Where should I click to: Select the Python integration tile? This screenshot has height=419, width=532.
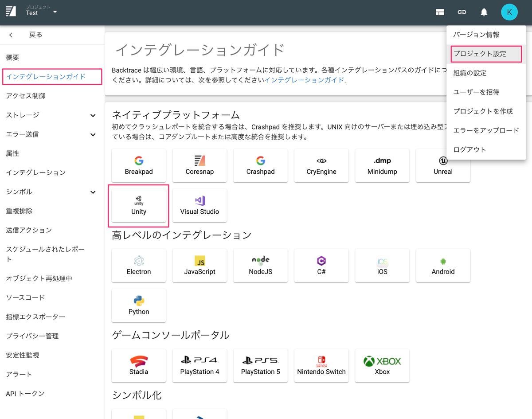pos(138,305)
